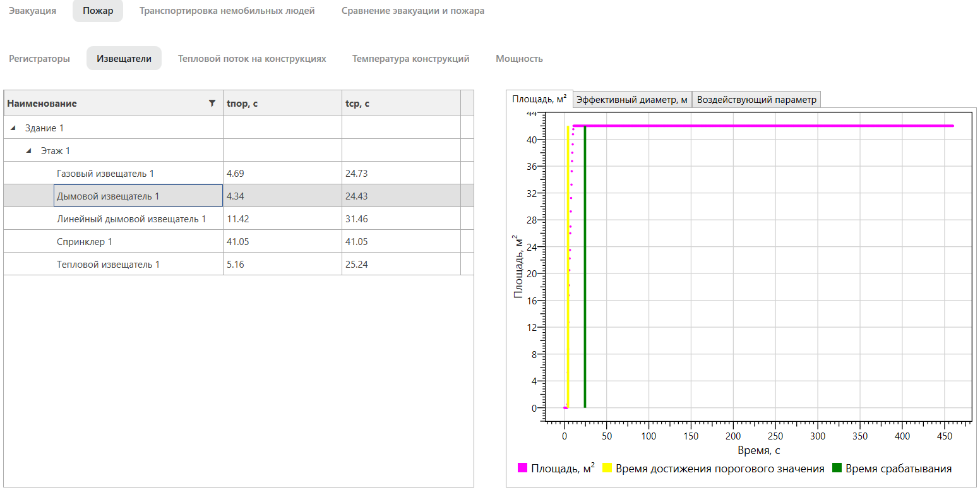Sort by the tср, с column header
Image resolution: width=980 pixels, height=490 pixels.
pyautogui.click(x=401, y=104)
